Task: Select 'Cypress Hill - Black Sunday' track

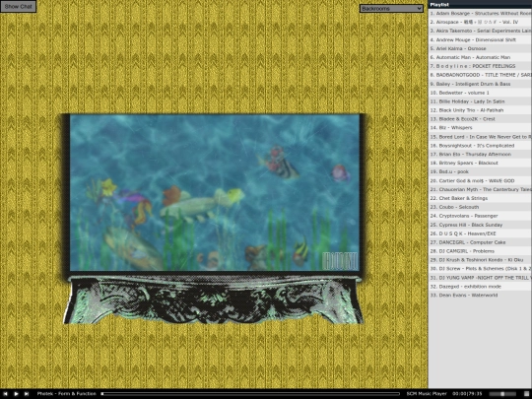Action: tap(480, 225)
